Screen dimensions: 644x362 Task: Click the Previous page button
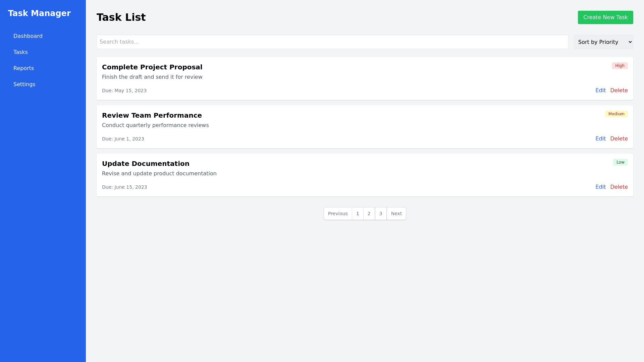click(338, 214)
